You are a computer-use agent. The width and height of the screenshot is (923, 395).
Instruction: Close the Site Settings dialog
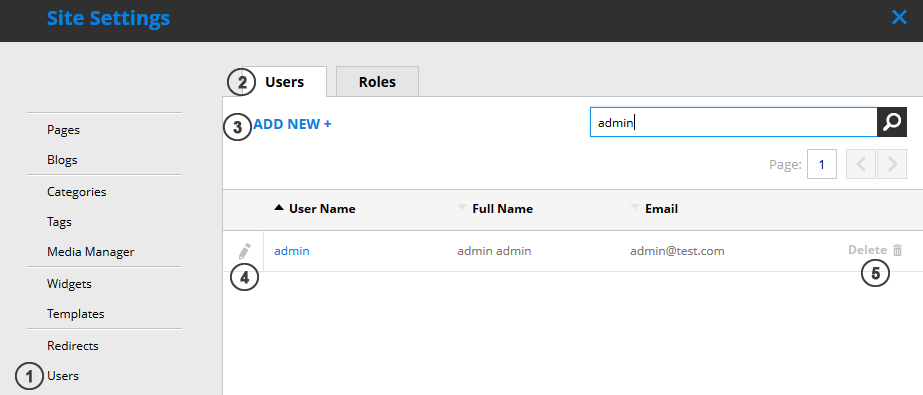[899, 17]
